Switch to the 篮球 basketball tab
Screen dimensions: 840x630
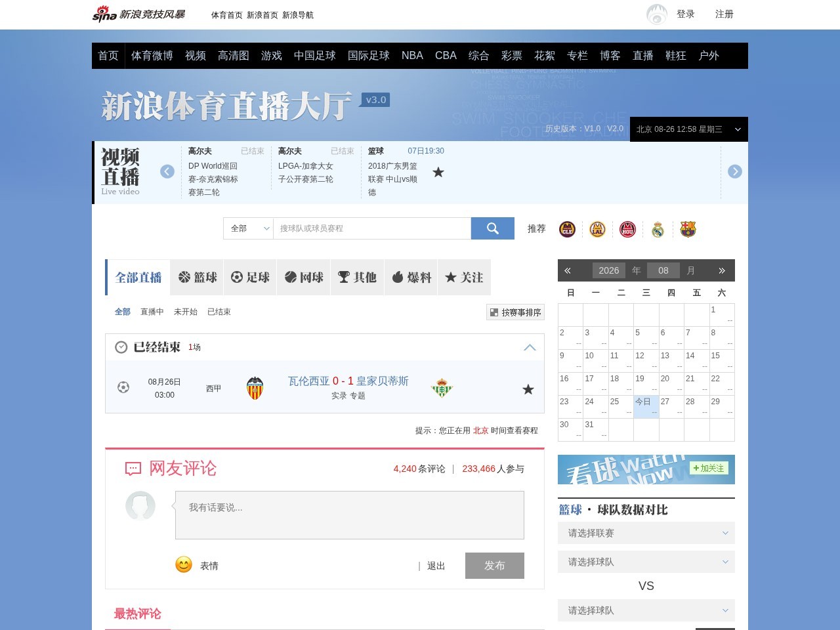(198, 278)
